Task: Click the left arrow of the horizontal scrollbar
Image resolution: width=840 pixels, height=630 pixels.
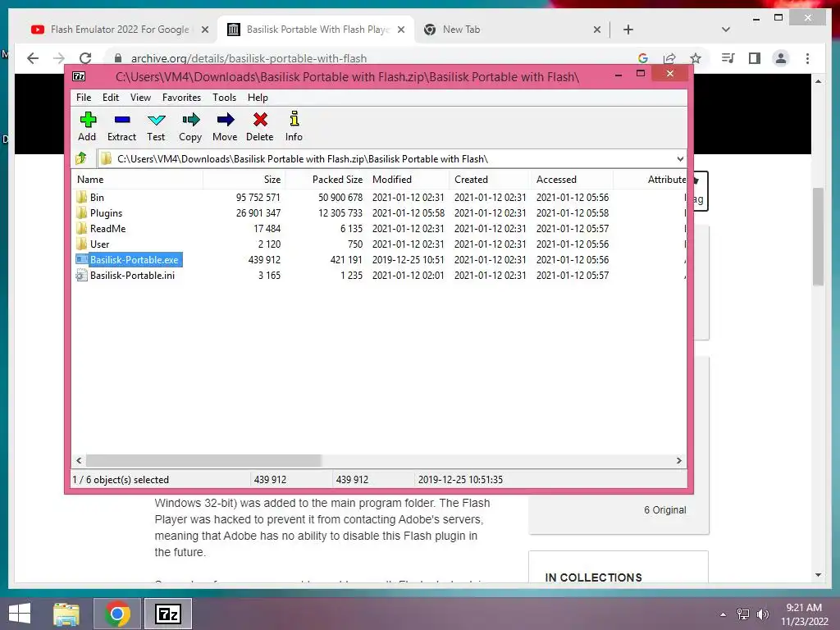Action: (x=79, y=461)
